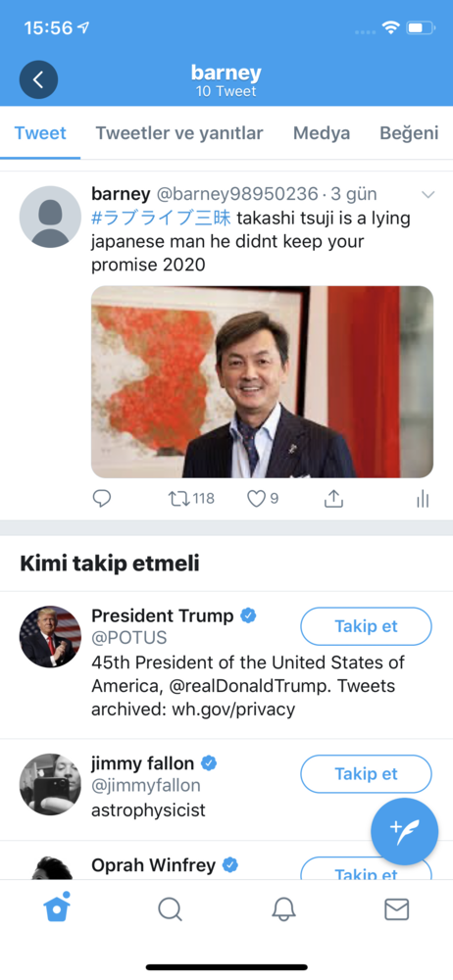Follow President Trump with Takip et

click(x=366, y=626)
